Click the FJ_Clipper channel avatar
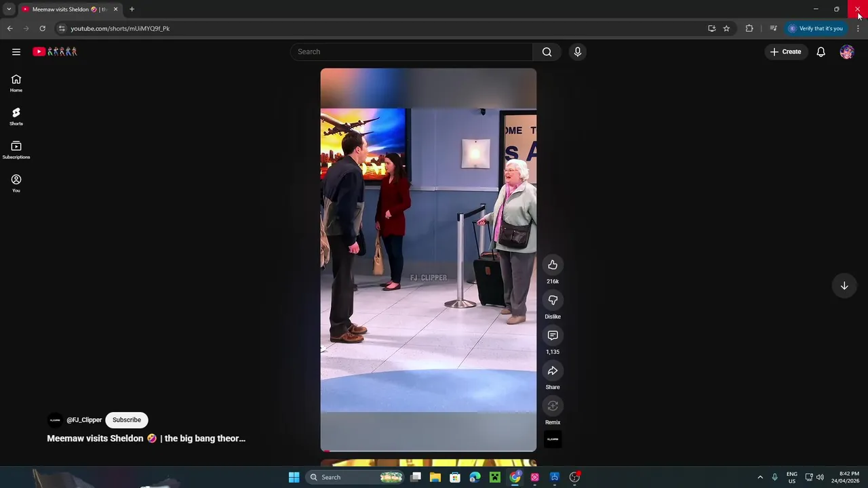This screenshot has width=868, height=488. tap(55, 420)
